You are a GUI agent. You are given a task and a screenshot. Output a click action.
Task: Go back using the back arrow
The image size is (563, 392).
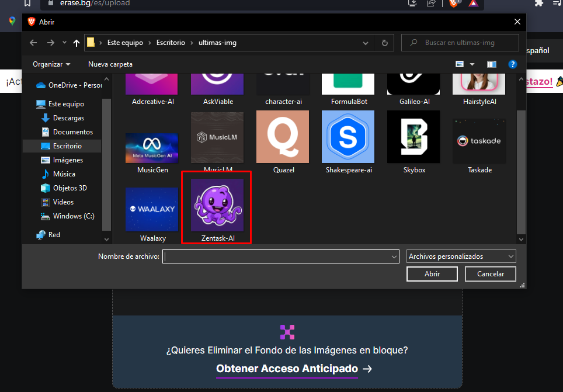click(33, 43)
